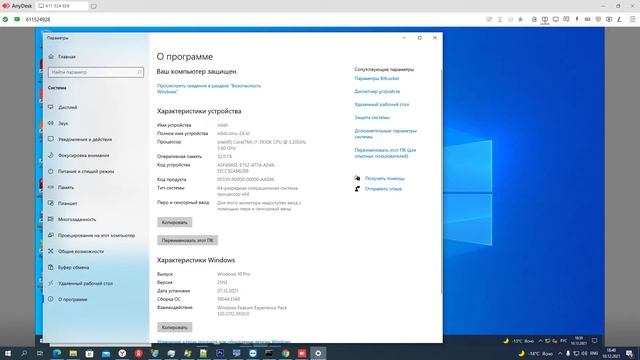
Task: Copy device specifications with first Копировать button
Action: click(175, 222)
